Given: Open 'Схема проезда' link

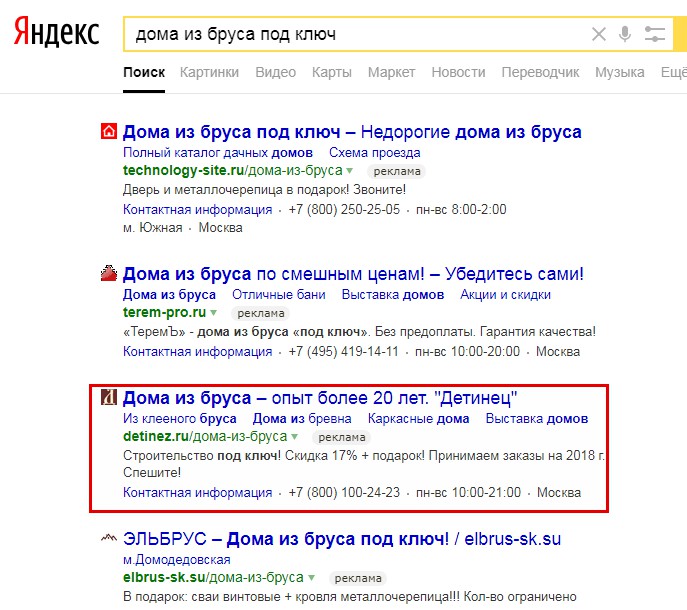Looking at the screenshot, I should coord(375,152).
